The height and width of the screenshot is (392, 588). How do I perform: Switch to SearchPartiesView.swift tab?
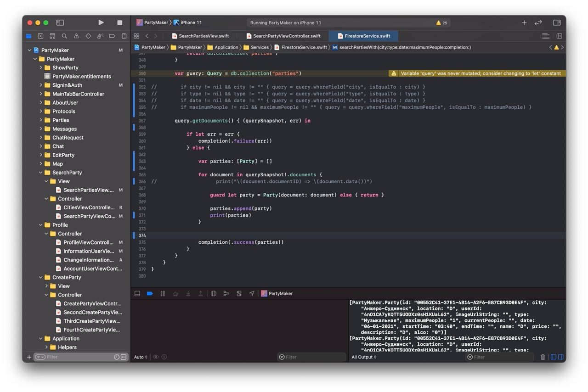[200, 36]
